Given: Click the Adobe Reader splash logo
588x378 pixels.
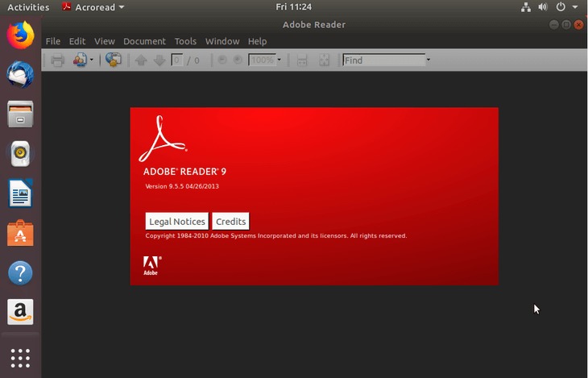Looking at the screenshot, I should (x=163, y=139).
